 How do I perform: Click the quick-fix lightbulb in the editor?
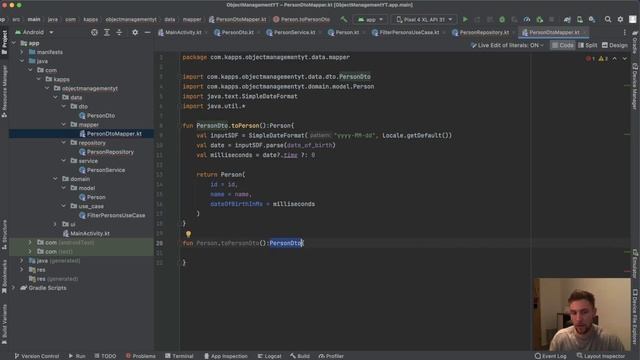(x=188, y=234)
